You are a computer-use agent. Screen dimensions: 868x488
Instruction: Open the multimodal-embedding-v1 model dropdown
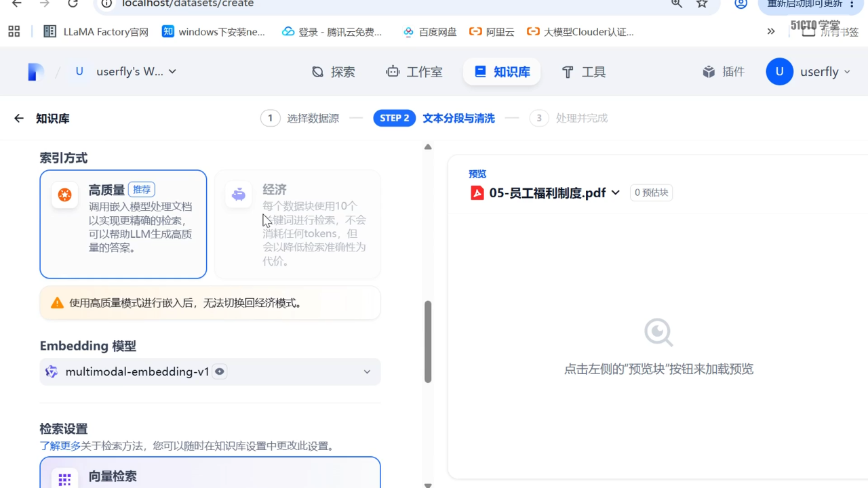[210, 371]
